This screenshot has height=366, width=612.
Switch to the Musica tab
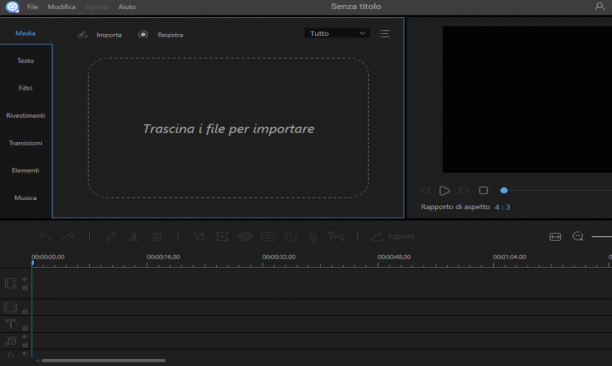click(25, 198)
